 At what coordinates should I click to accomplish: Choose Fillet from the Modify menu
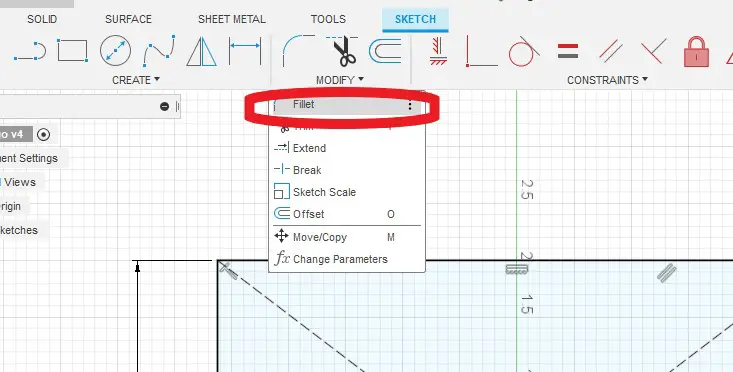[346, 105]
